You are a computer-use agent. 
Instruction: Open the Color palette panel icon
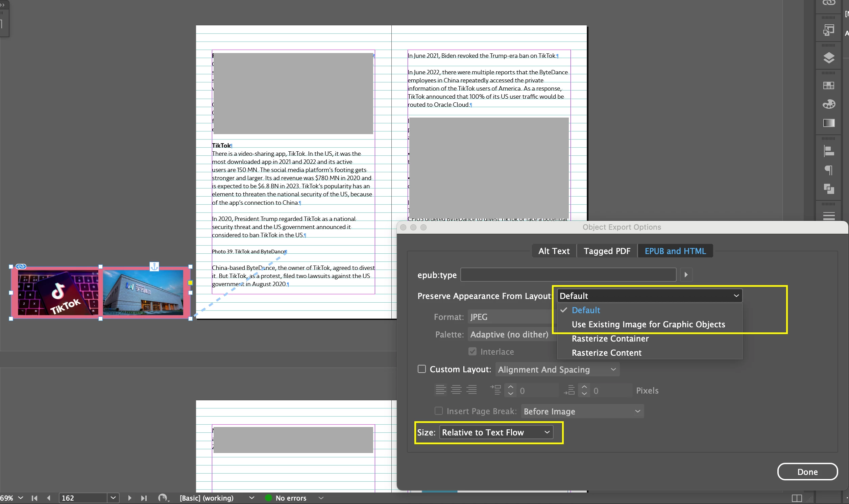pos(829,104)
